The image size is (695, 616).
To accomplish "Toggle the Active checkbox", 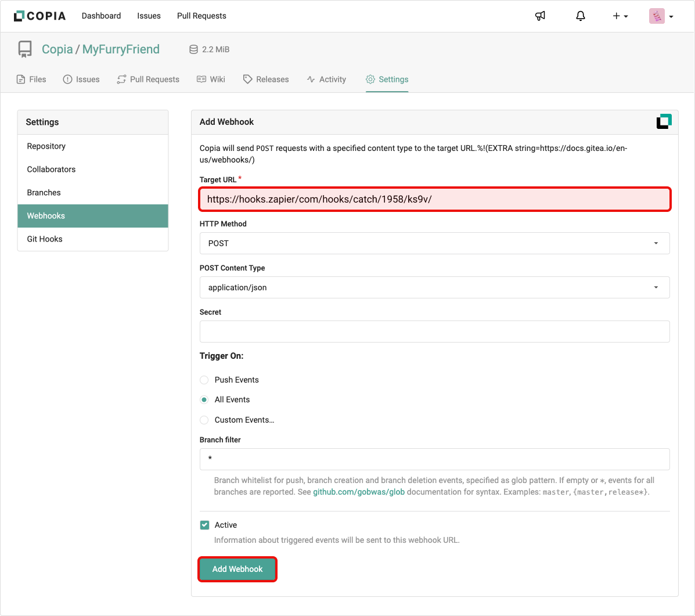I will [204, 525].
